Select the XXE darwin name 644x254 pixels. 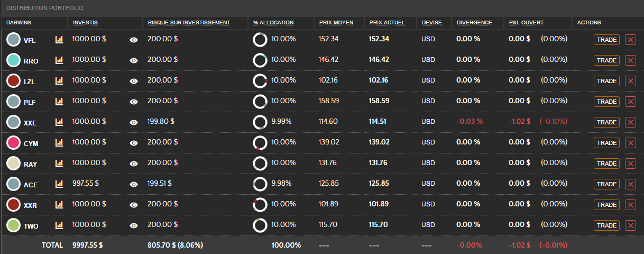pyautogui.click(x=30, y=123)
